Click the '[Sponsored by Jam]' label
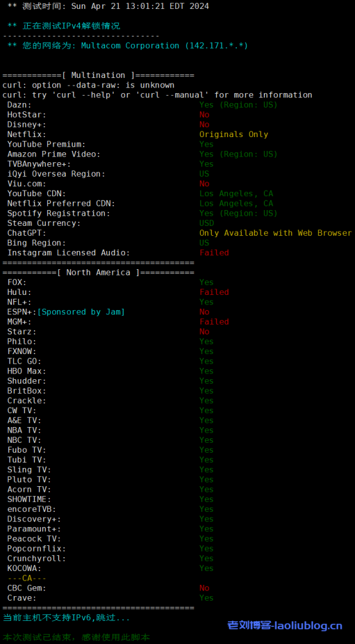Image resolution: width=355 pixels, height=644 pixels. pyautogui.click(x=81, y=312)
